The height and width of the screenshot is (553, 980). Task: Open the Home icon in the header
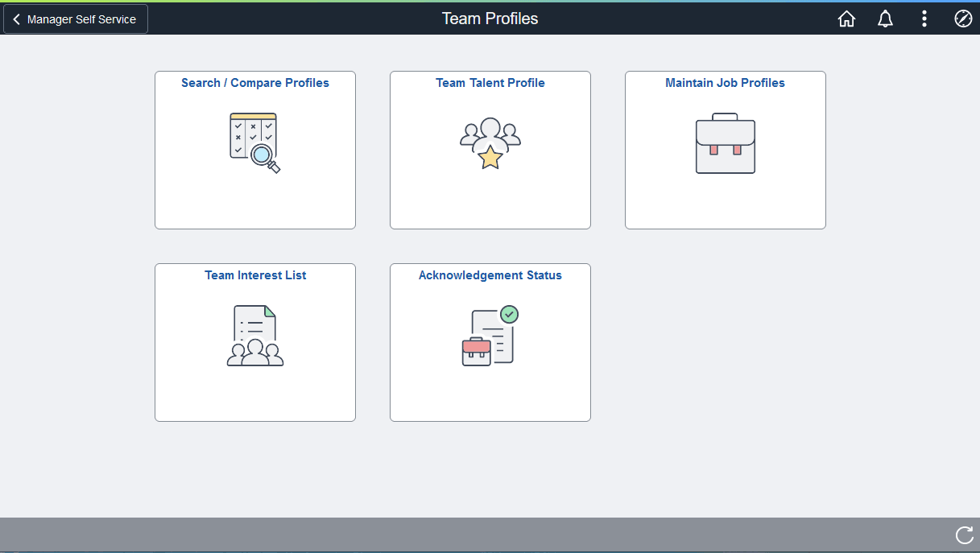[x=846, y=18]
